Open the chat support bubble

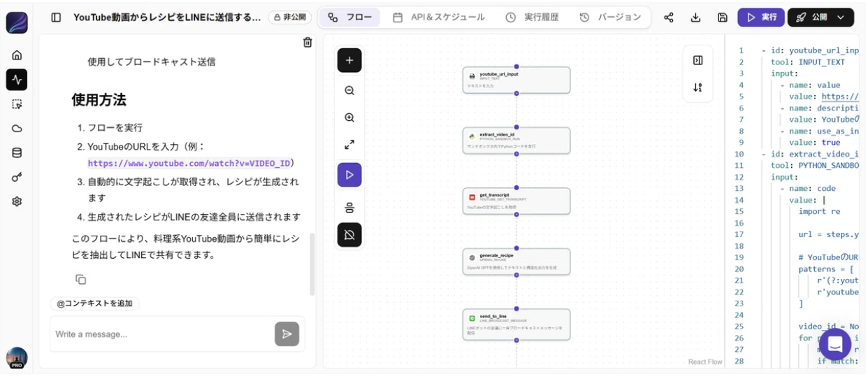click(x=834, y=344)
